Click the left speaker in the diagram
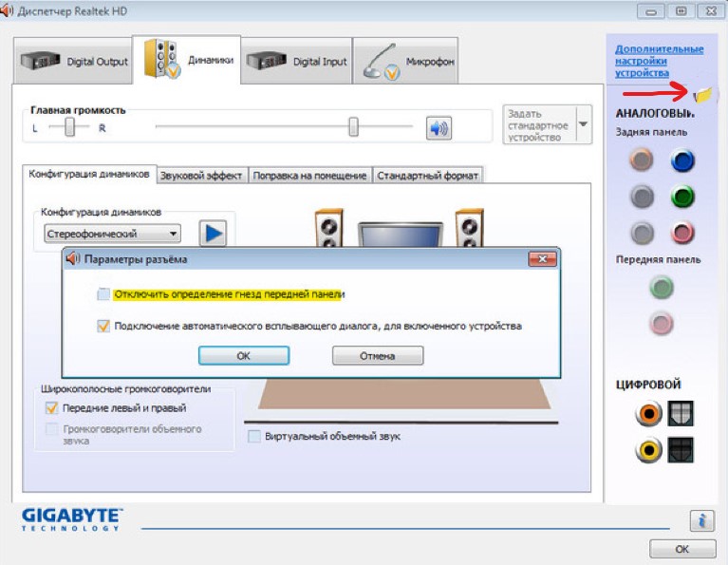Viewport: 728px width, 565px height. (x=328, y=228)
